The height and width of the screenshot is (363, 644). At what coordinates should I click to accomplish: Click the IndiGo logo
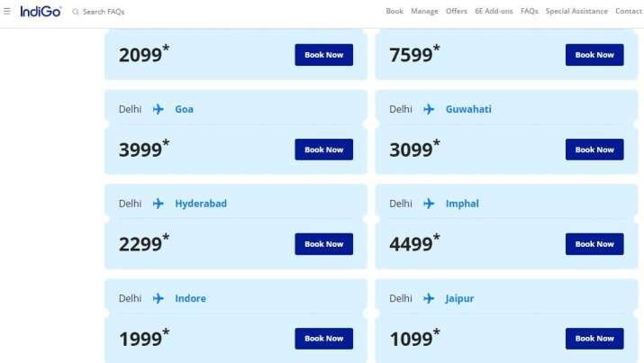click(41, 12)
